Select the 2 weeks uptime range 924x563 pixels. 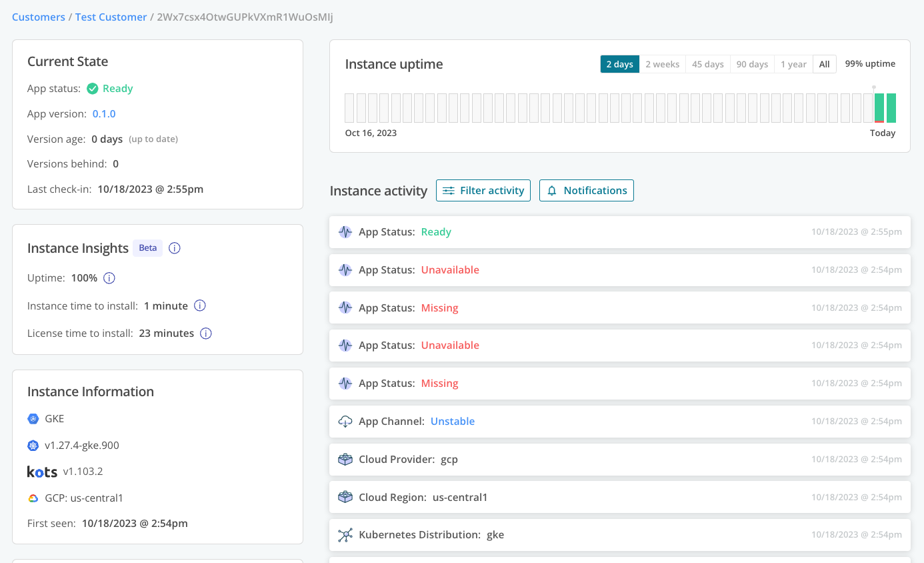point(662,63)
